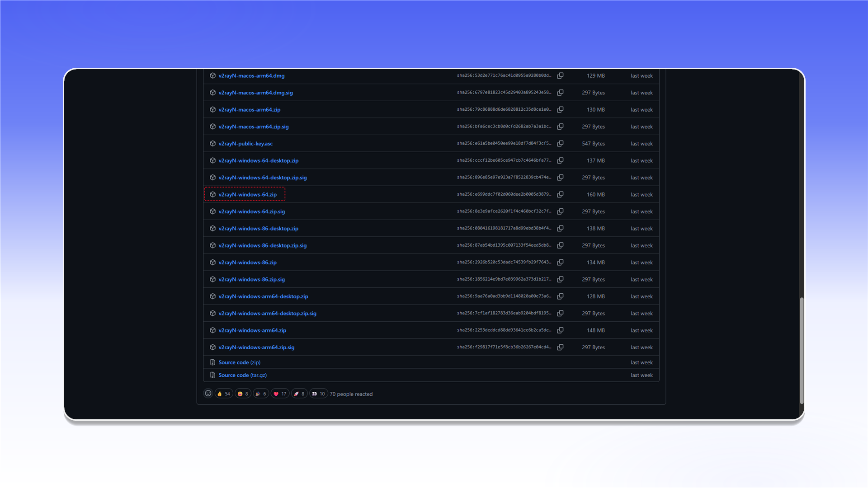Toggle the heart reaction with 17
Screen dimensions: 868x488
[x=280, y=394]
